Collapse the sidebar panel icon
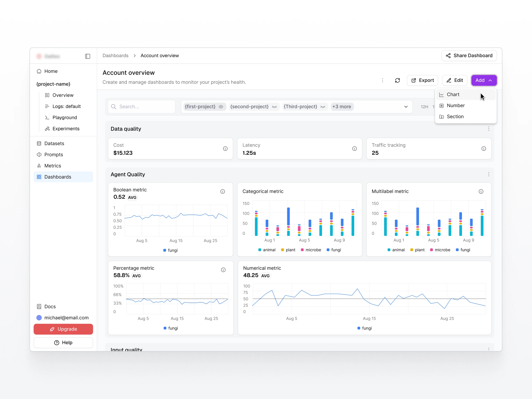Screen dimensions: 532x399 (x=88, y=56)
